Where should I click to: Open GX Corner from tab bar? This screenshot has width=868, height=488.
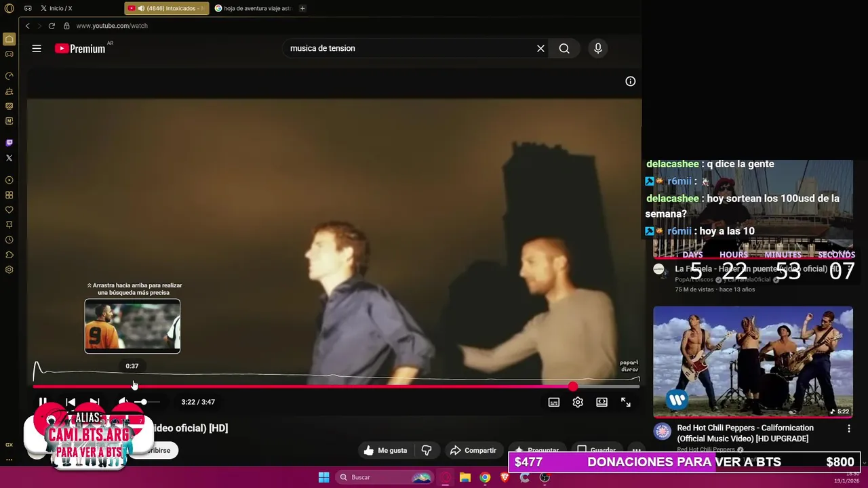(x=28, y=8)
